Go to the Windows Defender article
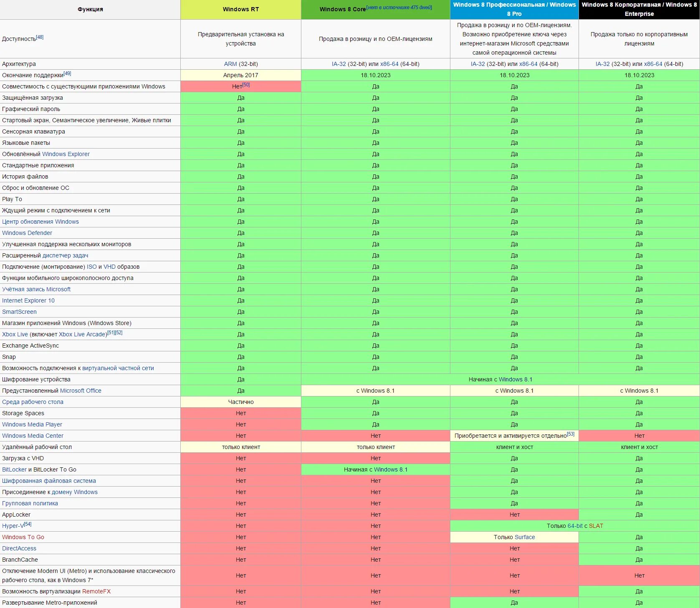 [x=27, y=233]
